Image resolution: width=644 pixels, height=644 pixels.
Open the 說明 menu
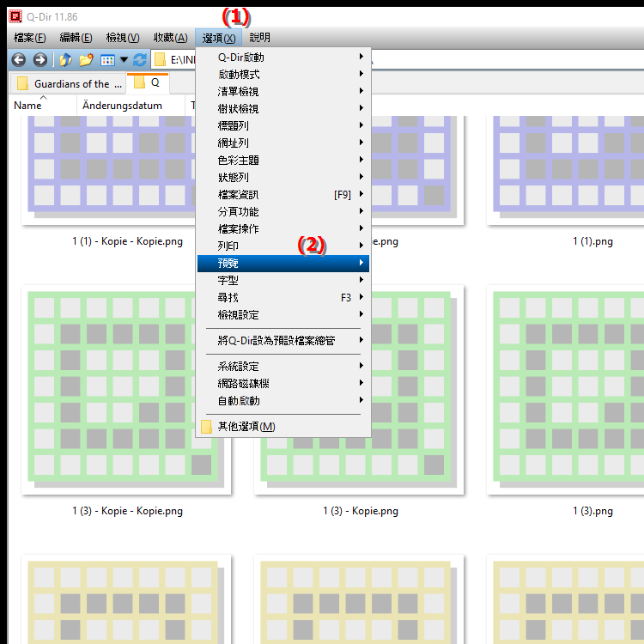pyautogui.click(x=259, y=38)
